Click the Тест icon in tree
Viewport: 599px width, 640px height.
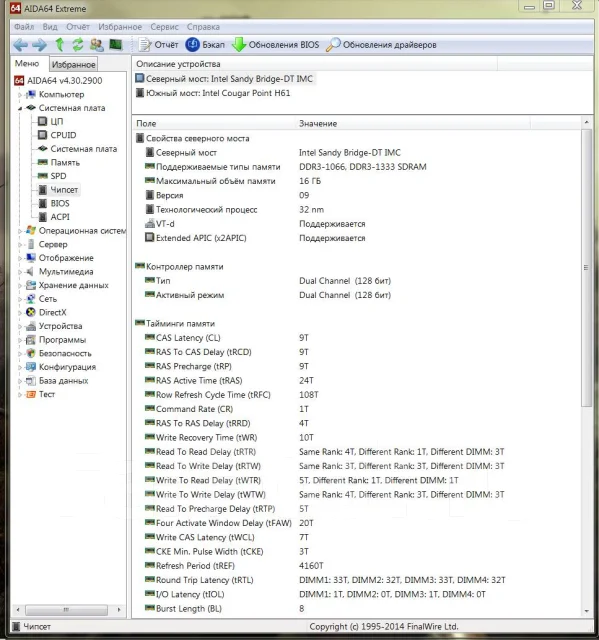pos(31,394)
